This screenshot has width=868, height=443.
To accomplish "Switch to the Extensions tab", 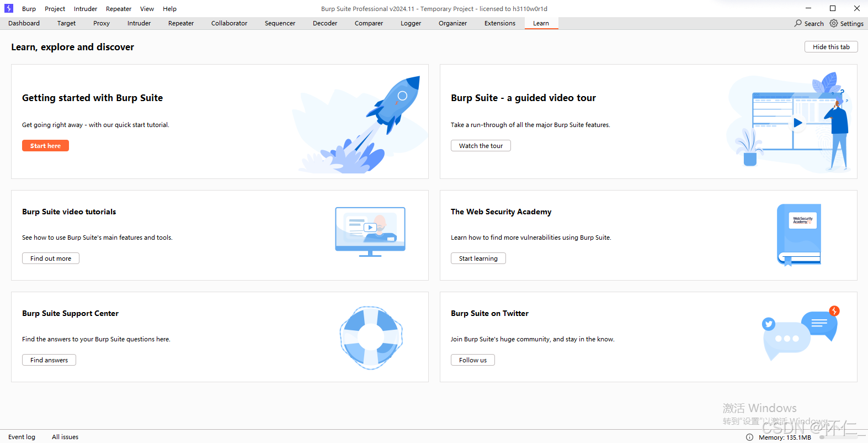I will pyautogui.click(x=500, y=23).
